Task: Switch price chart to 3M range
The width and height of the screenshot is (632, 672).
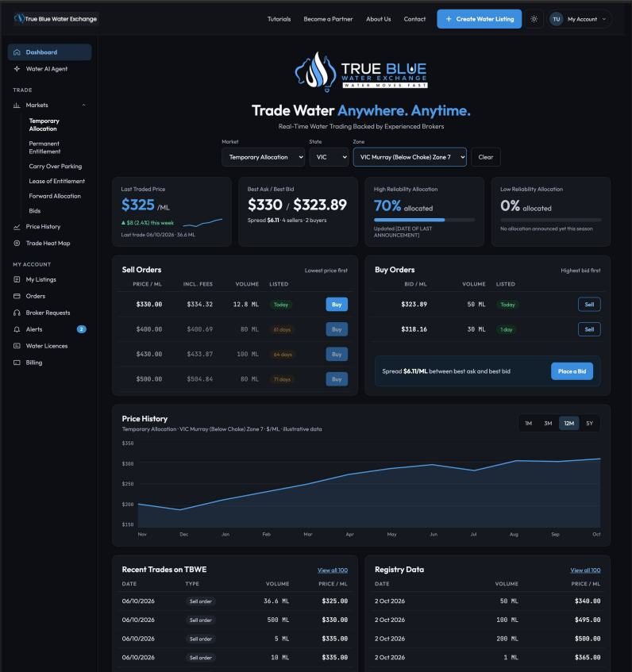Action: [x=548, y=424]
